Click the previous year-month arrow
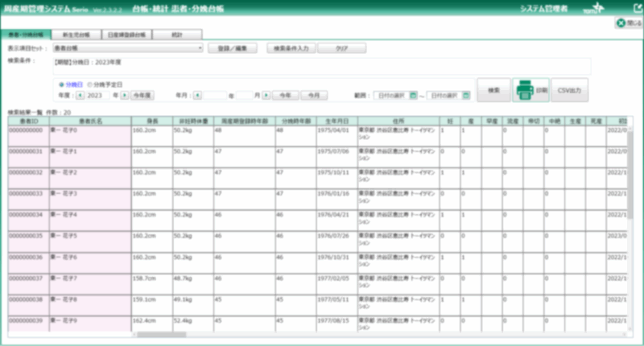This screenshot has height=346, width=644. pos(197,95)
